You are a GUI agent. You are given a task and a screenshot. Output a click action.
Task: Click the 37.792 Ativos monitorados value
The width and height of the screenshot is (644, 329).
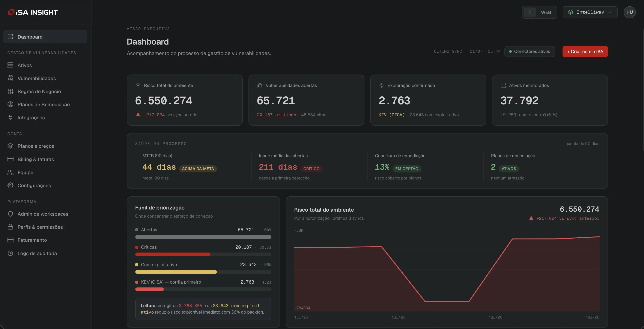519,100
